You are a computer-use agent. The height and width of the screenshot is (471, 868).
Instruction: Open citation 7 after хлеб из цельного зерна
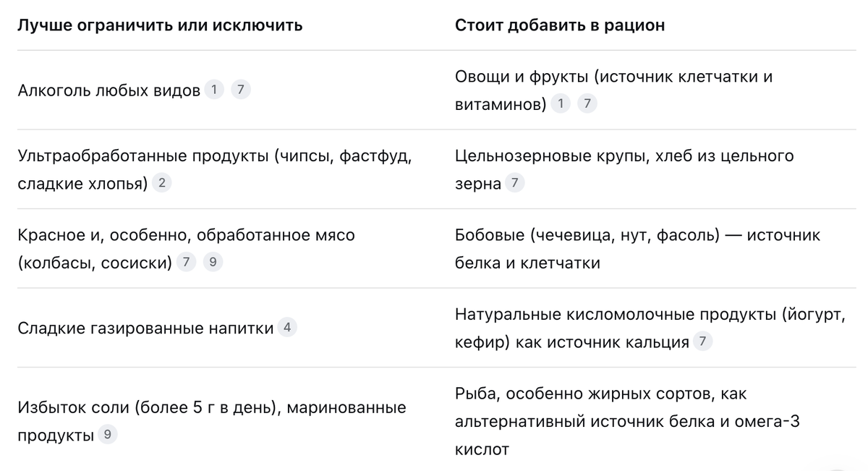click(514, 182)
